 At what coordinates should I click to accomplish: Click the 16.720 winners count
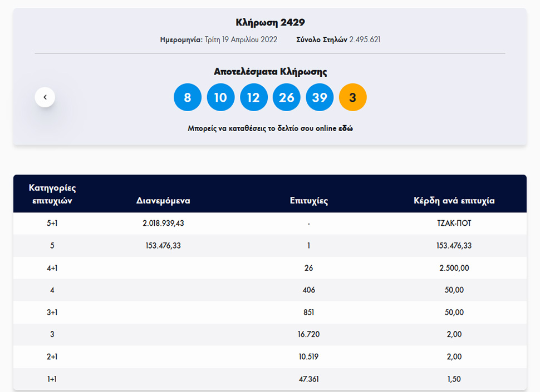(308, 335)
